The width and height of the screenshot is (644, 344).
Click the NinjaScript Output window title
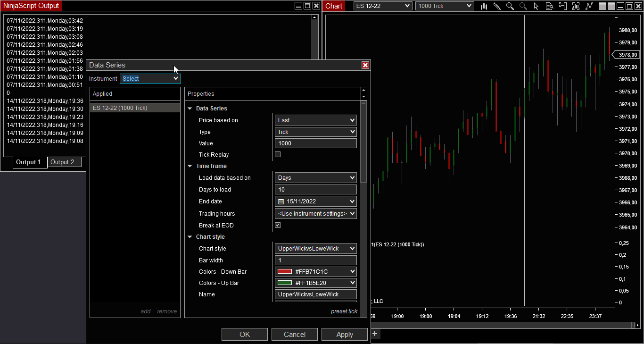pyautogui.click(x=31, y=6)
